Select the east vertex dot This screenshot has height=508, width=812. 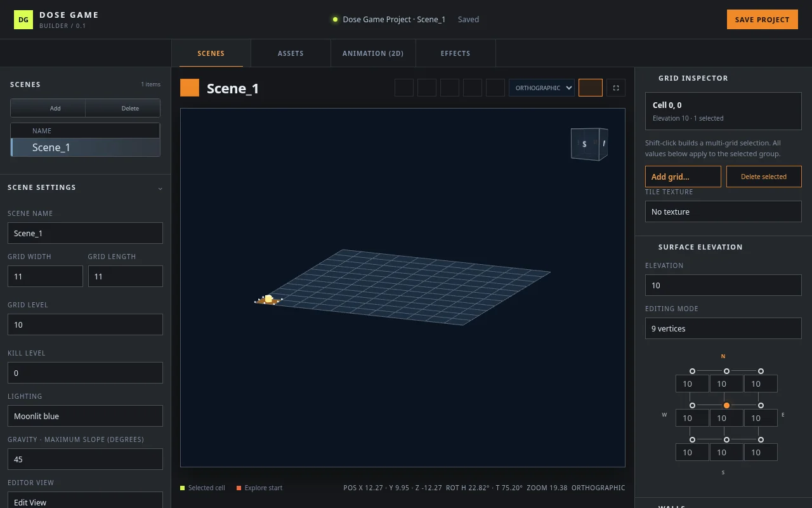(761, 405)
